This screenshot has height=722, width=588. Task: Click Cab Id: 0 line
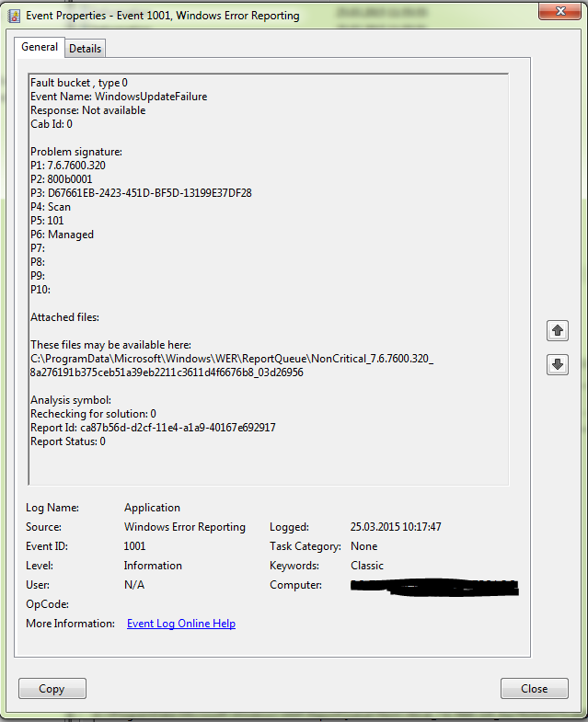[x=52, y=124]
